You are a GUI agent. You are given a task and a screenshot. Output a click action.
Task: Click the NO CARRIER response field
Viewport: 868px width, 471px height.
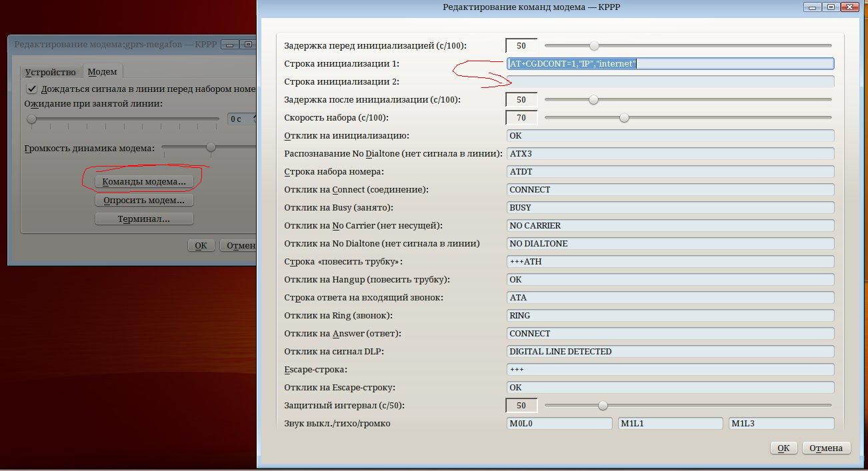[x=670, y=226]
